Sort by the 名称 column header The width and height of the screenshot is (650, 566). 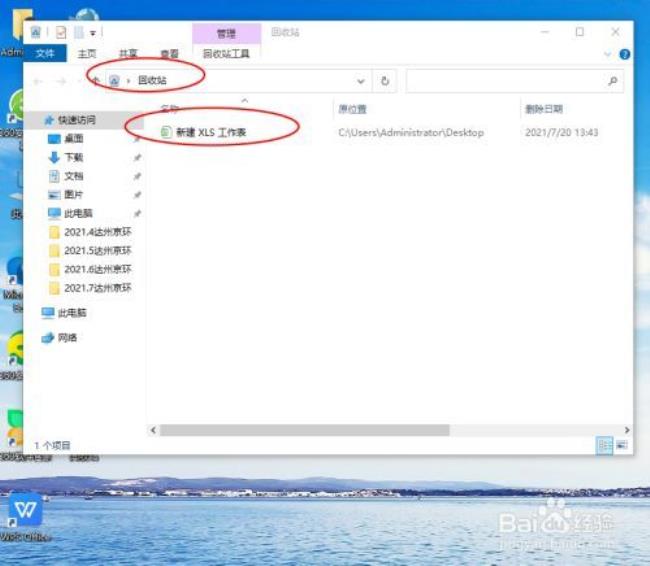tap(170, 109)
